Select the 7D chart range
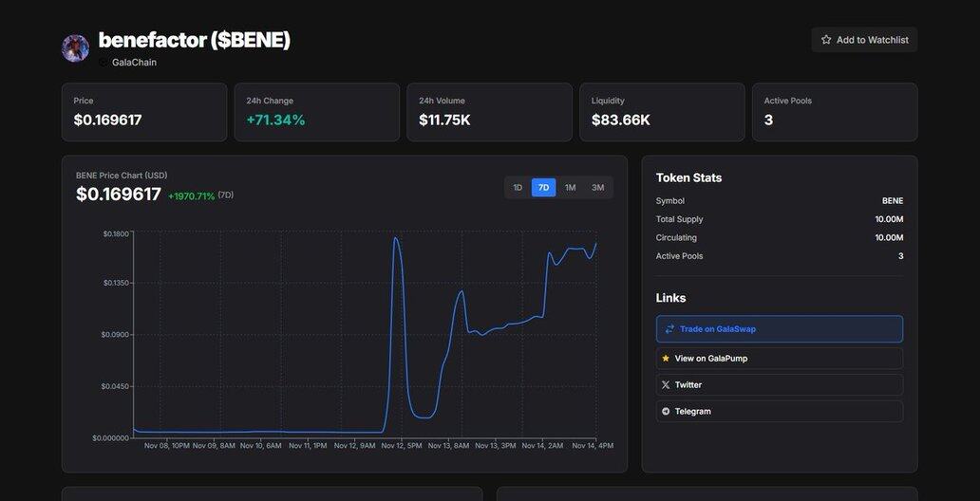This screenshot has width=980, height=501. (543, 188)
